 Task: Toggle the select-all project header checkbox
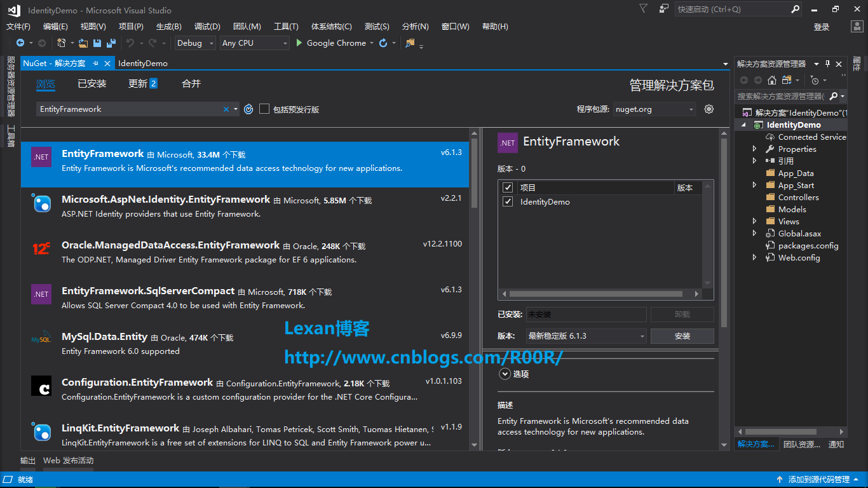[508, 187]
